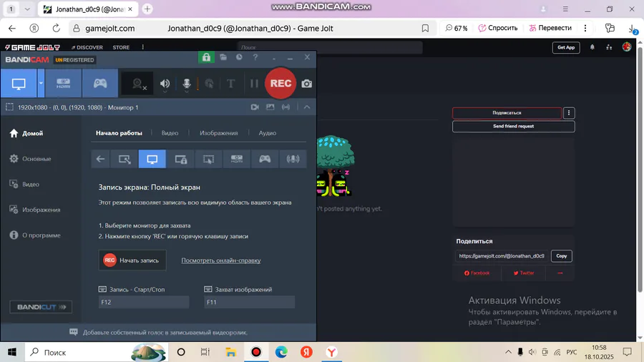Switch to HDMI device recording mode
Image resolution: width=644 pixels, height=362 pixels.
point(63,83)
